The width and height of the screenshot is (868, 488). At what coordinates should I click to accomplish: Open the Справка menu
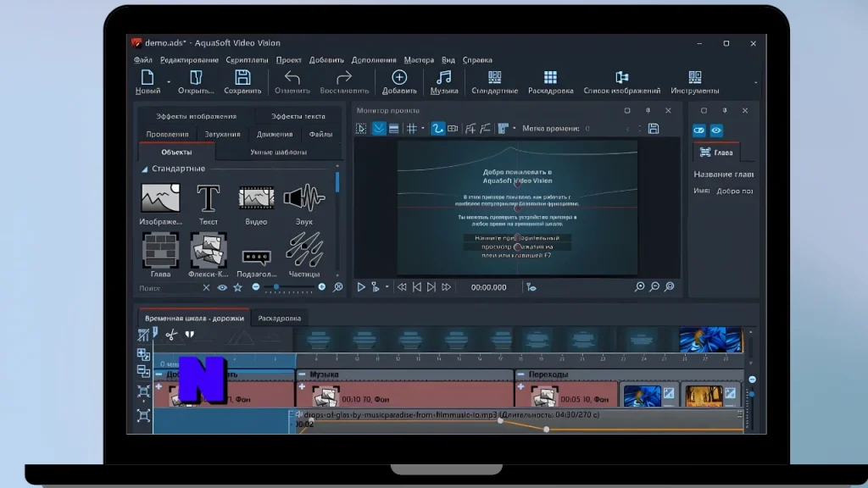(477, 60)
